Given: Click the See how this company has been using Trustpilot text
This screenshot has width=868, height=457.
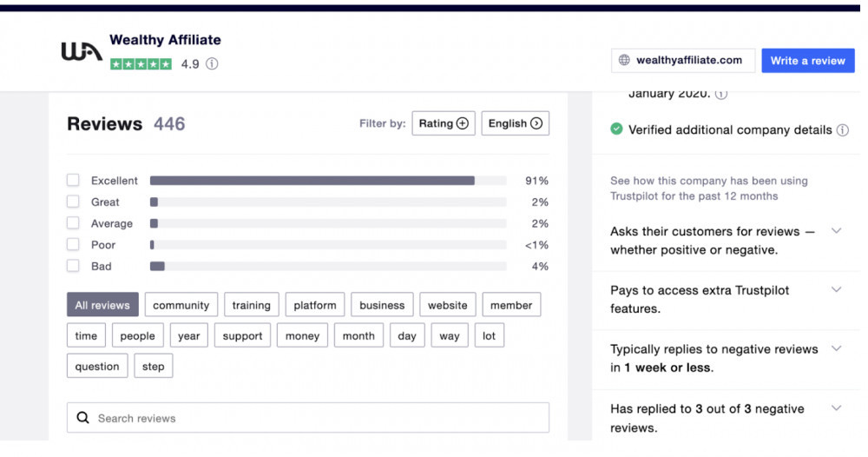Looking at the screenshot, I should [x=709, y=189].
